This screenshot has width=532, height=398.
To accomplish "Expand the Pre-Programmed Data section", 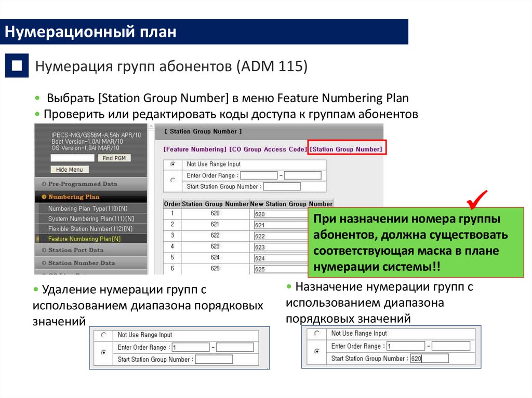I will coord(91,184).
